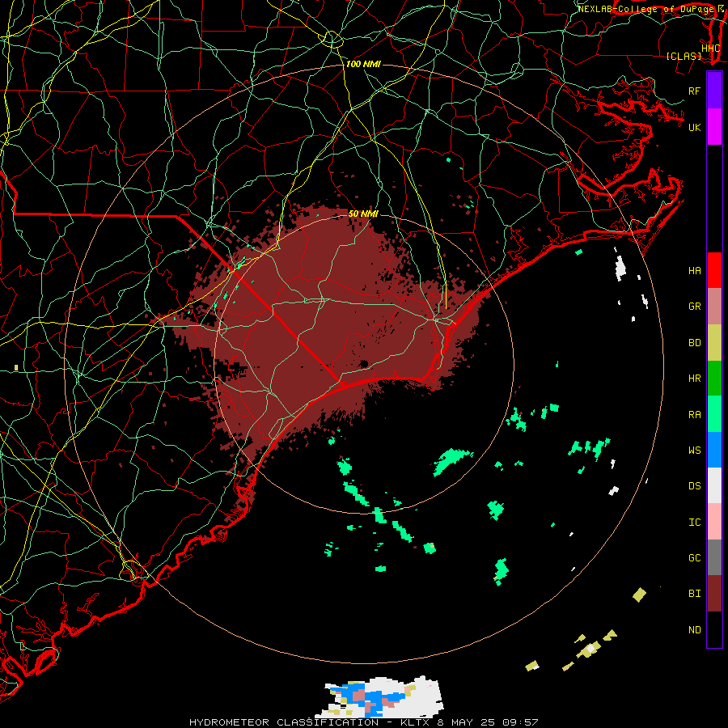Click the DS legend label

point(695,486)
